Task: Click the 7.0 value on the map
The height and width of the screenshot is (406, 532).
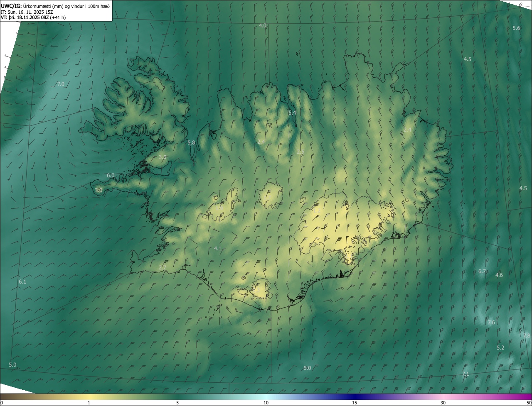Action: (x=61, y=84)
